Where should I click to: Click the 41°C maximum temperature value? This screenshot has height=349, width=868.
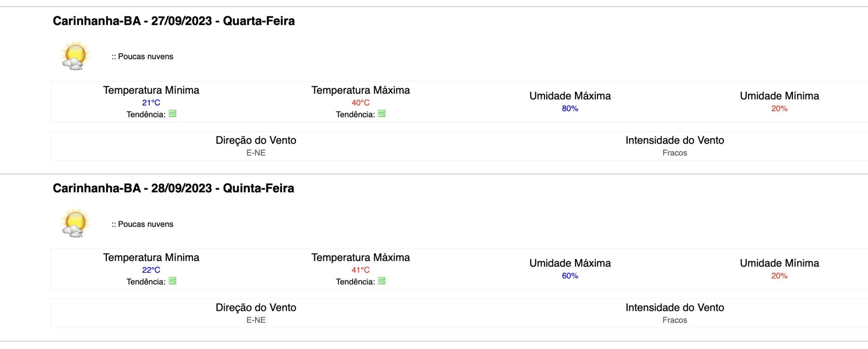click(x=361, y=270)
